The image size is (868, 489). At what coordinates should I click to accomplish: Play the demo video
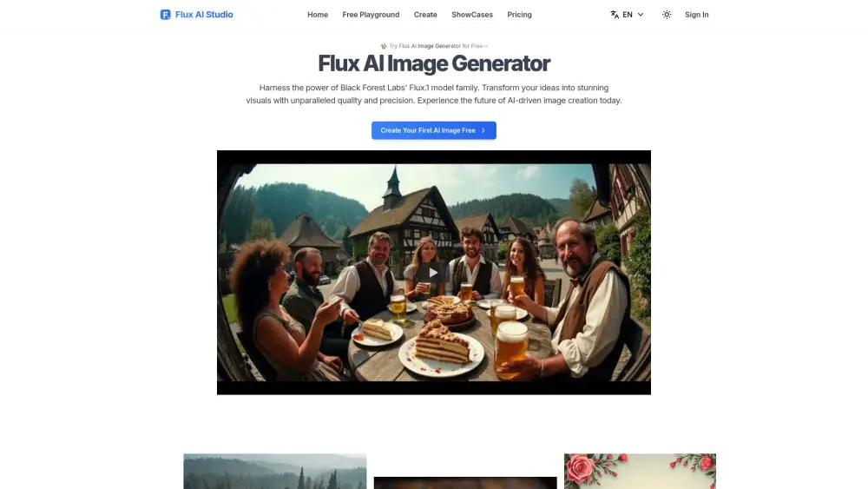tap(433, 272)
